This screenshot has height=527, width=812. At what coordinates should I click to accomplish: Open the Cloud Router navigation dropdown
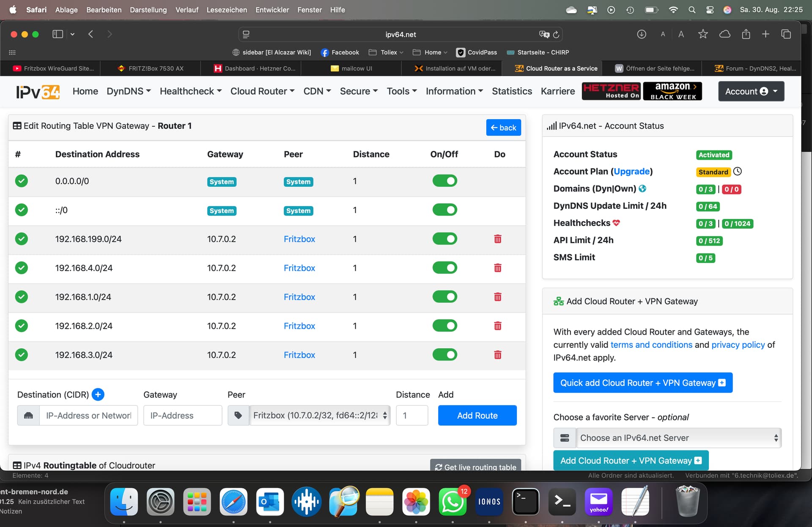(262, 91)
